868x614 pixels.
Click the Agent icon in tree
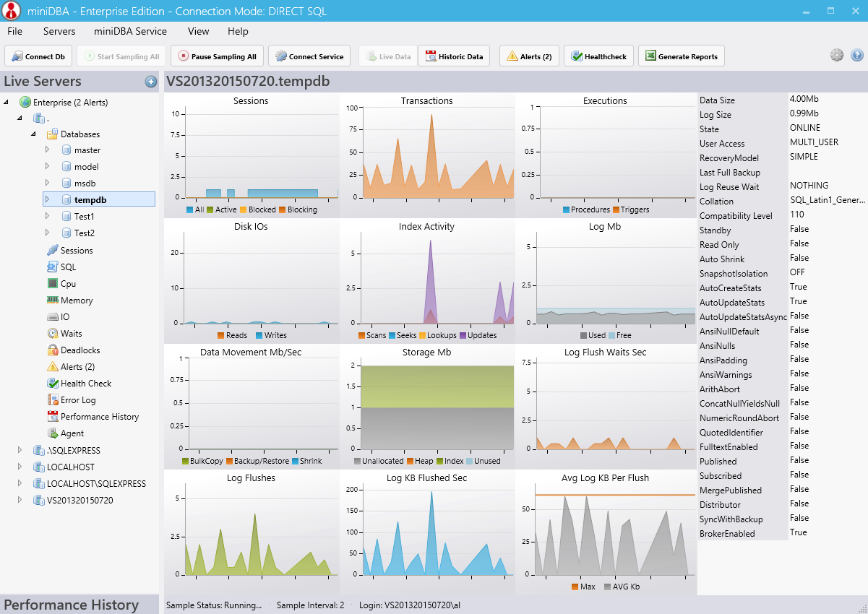tap(53, 433)
